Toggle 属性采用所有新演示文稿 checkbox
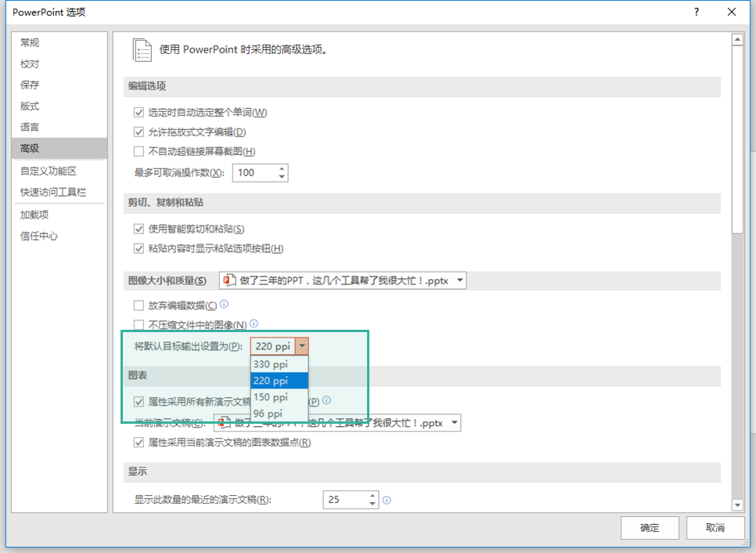The width and height of the screenshot is (756, 553). pos(139,402)
